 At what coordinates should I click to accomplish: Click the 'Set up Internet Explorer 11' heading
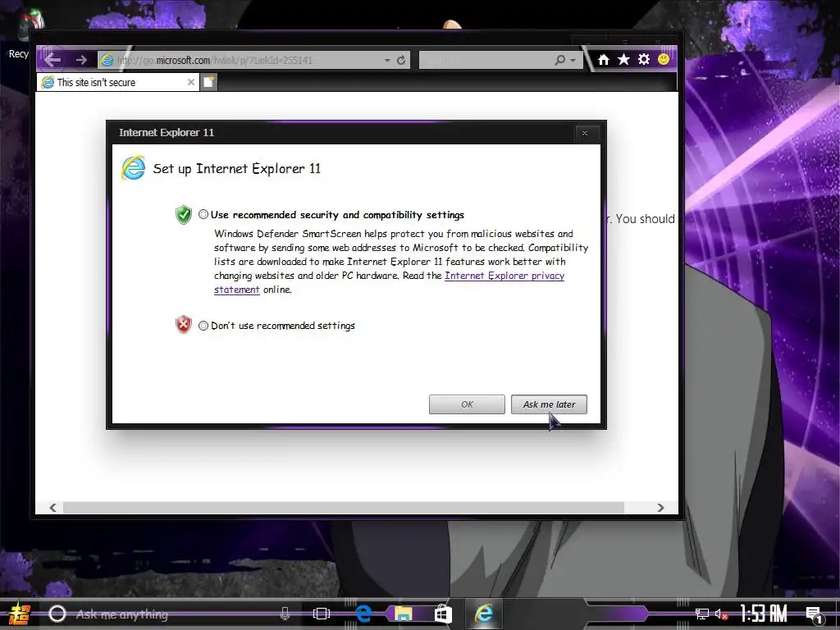click(237, 168)
